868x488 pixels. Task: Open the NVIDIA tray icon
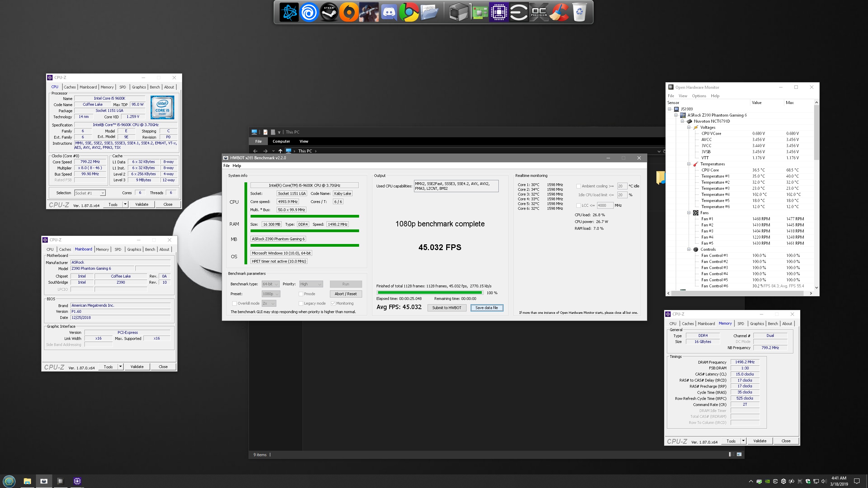[767, 481]
